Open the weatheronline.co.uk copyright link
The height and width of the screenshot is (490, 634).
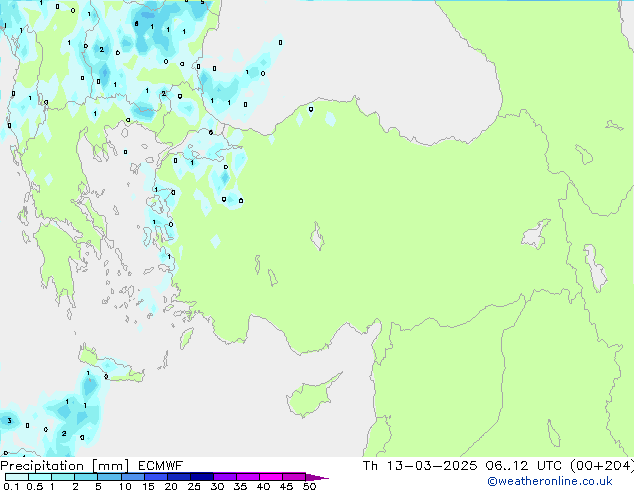550,481
